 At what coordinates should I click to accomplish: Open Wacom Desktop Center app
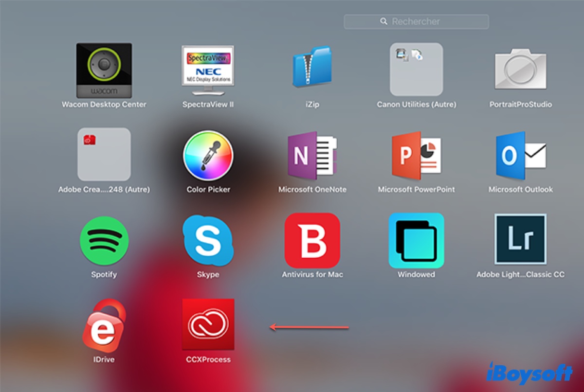[x=104, y=71]
